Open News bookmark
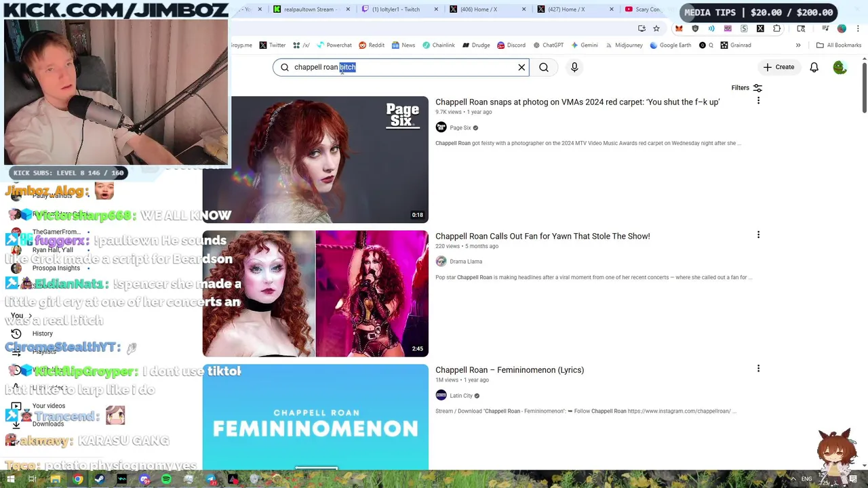 click(x=403, y=45)
